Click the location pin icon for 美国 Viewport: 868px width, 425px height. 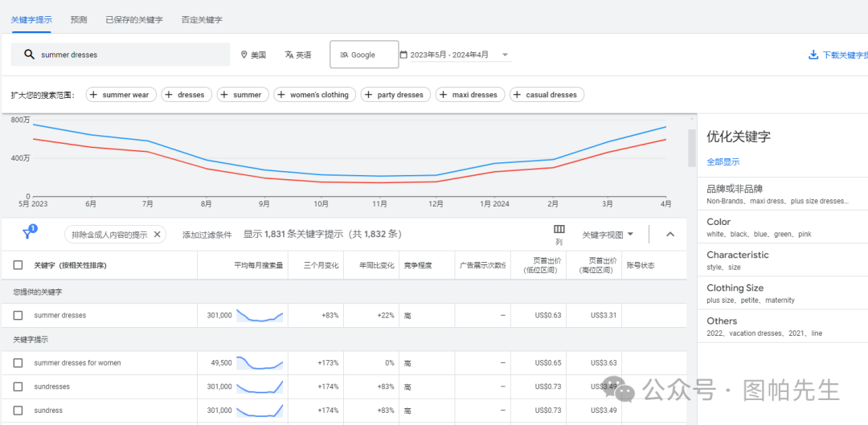(x=244, y=55)
